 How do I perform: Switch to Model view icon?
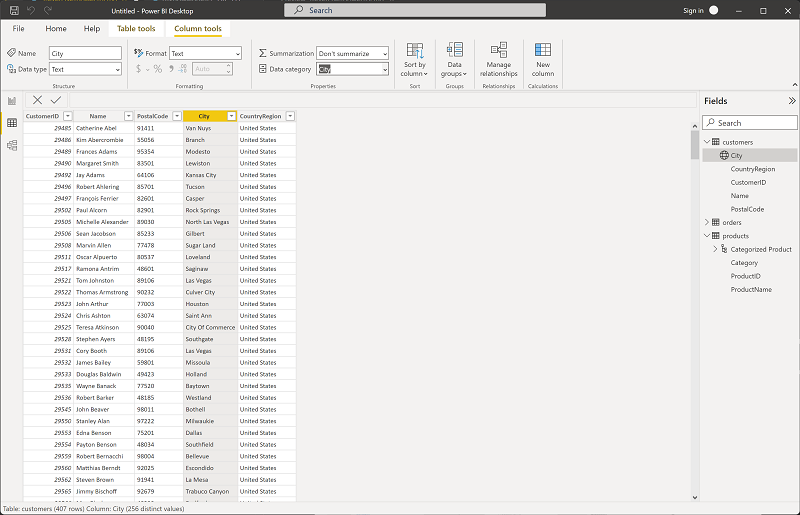[12, 145]
